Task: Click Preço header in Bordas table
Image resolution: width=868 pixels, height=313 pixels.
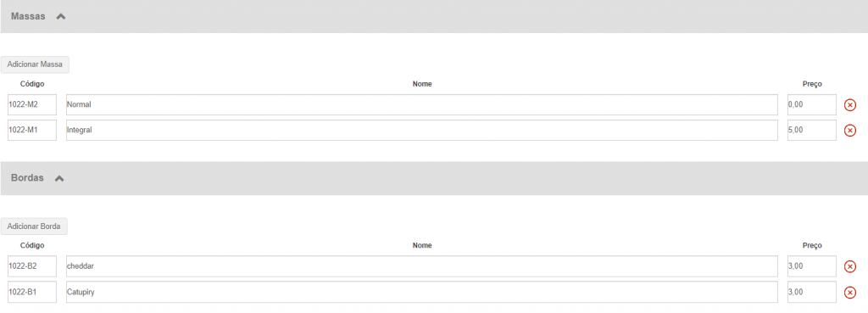Action: [812, 245]
